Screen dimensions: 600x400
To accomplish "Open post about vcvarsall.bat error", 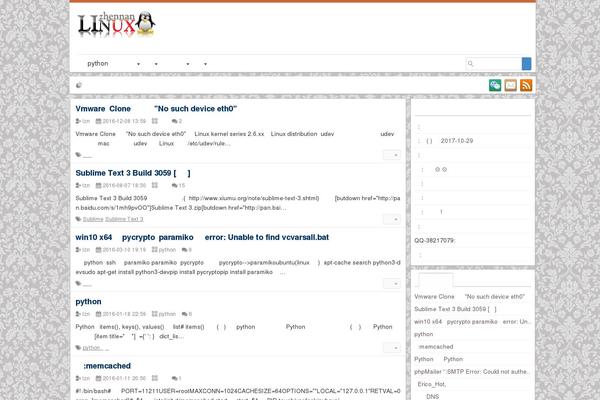I will [x=202, y=237].
